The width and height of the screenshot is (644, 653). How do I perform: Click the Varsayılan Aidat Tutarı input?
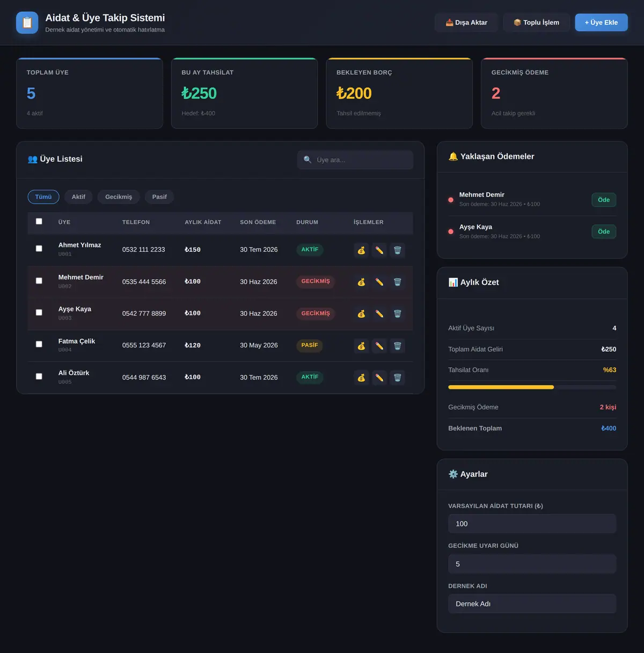[532, 524]
